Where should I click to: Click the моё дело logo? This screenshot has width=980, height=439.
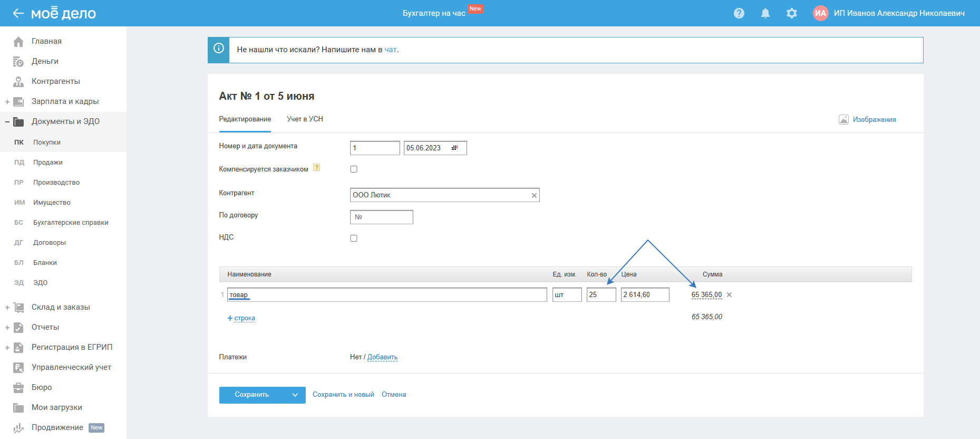[x=64, y=13]
